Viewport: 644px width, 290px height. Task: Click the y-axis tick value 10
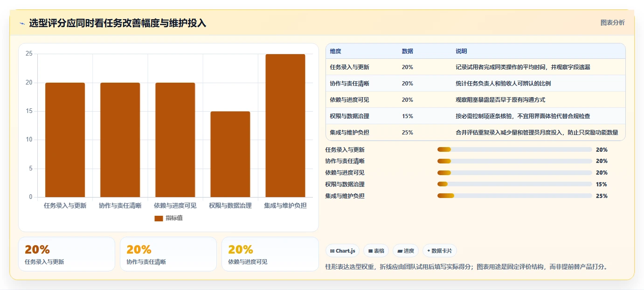[x=29, y=140]
